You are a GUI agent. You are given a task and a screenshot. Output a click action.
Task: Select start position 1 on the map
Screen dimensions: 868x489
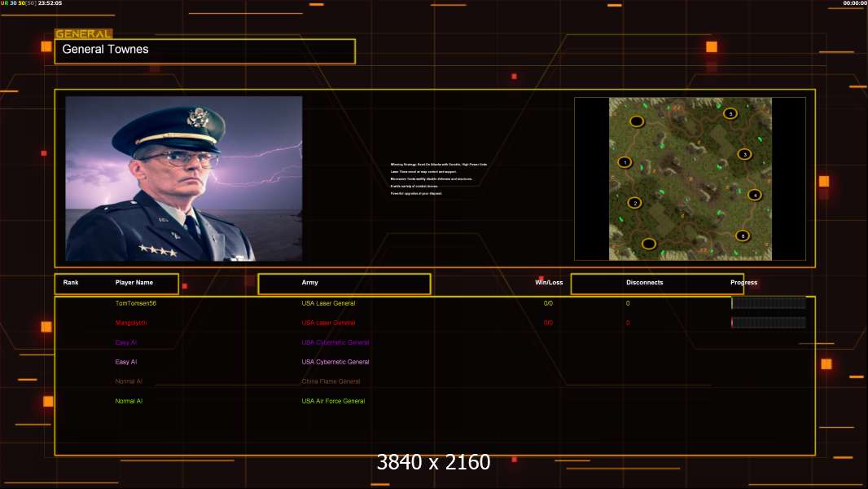625,162
